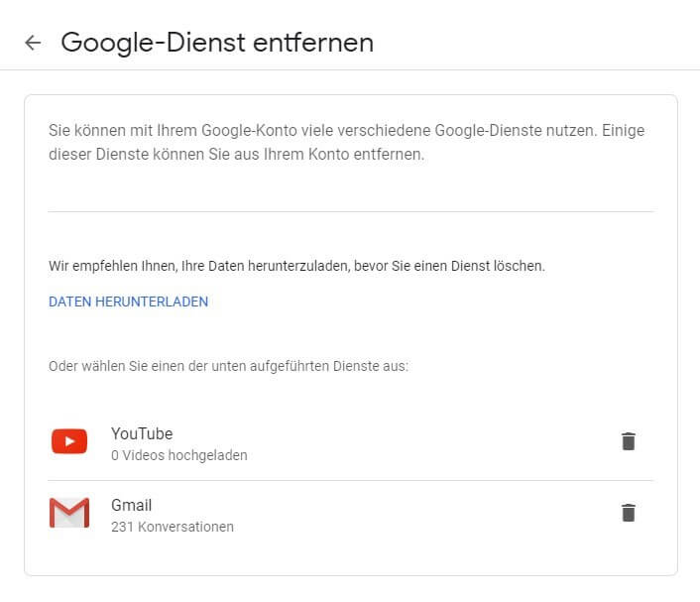Go back using the left arrow
The height and width of the screenshot is (602, 700).
(33, 43)
